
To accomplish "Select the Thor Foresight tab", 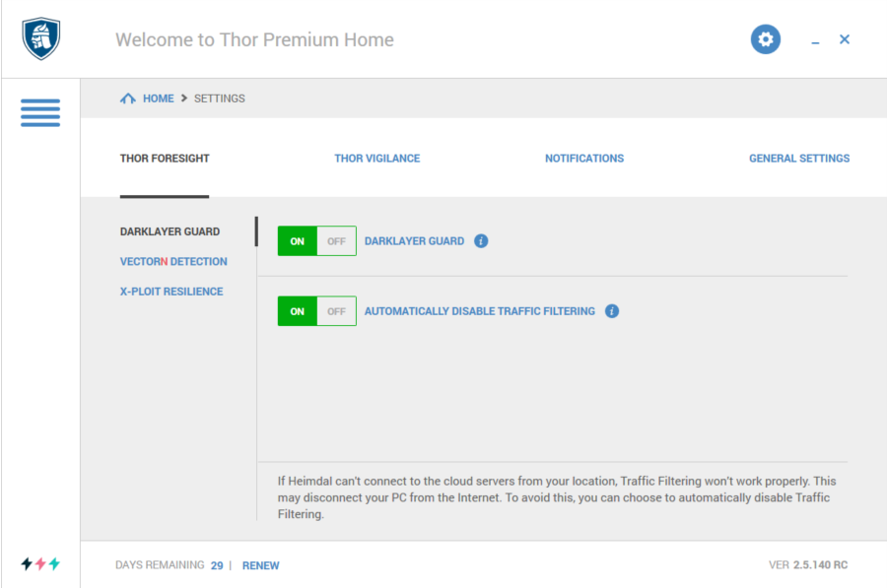I will pyautogui.click(x=165, y=159).
